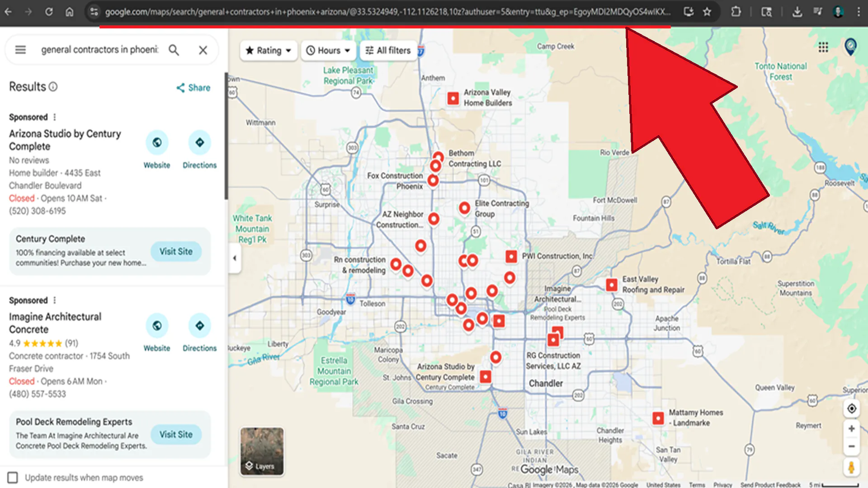Open the Imagine Architectural Concrete listing title
The height and width of the screenshot is (488, 868).
click(55, 323)
